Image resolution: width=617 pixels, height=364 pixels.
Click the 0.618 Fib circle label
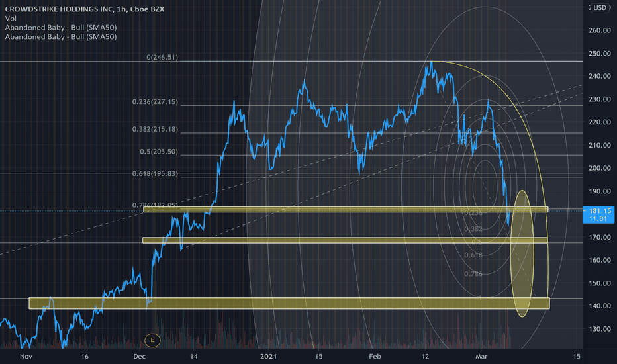click(473, 255)
